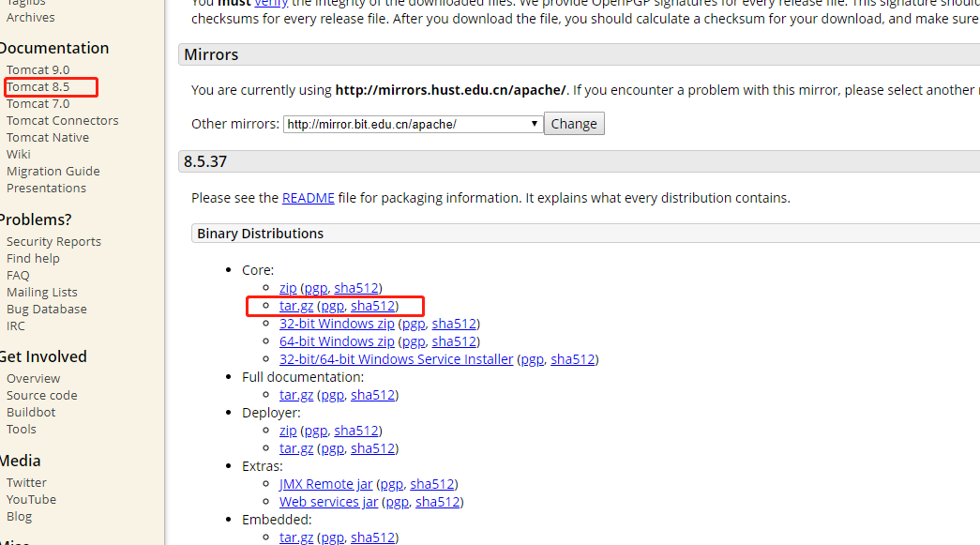Open Security Reports in sidebar
The image size is (980, 545).
pos(53,242)
